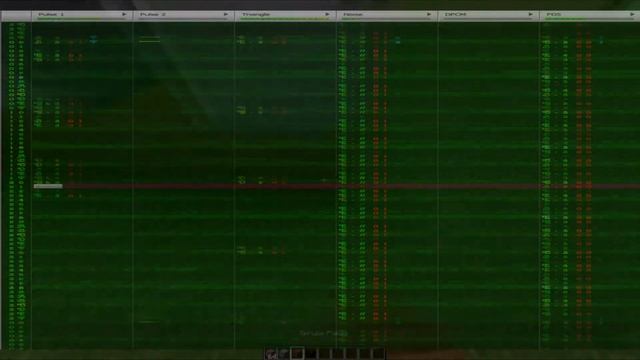Expand effect columns arrow for Pulse 1
Screen dimensions: 640x360
point(124,14)
